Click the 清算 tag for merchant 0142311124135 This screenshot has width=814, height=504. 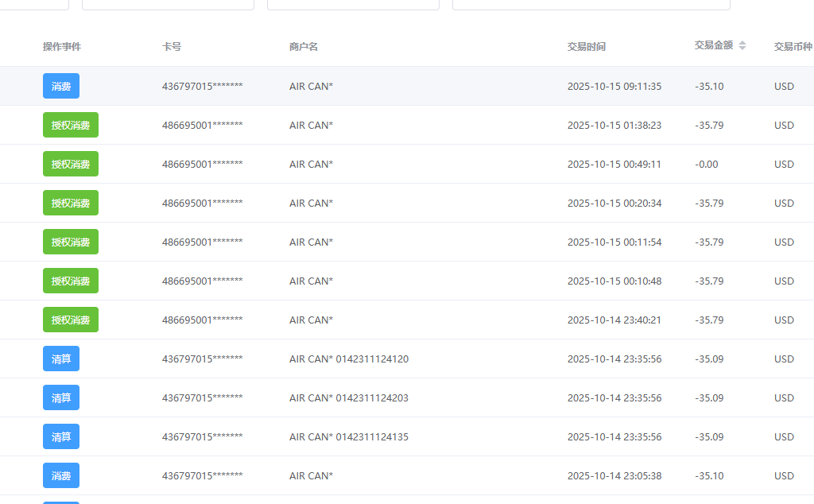pos(61,436)
